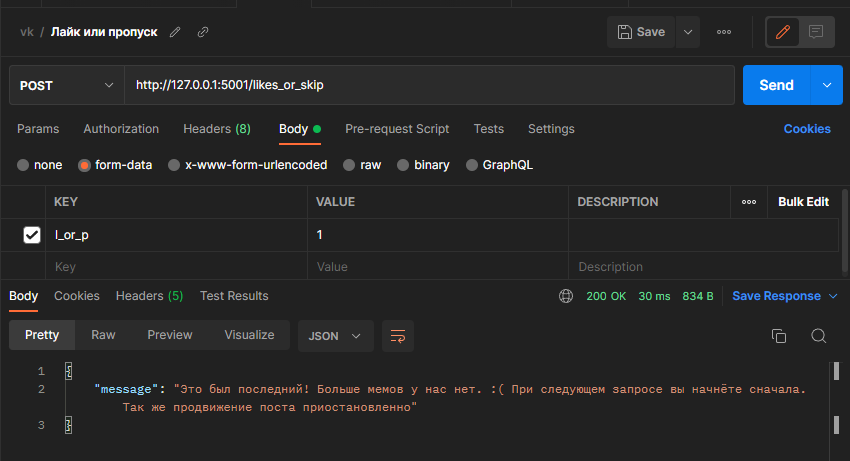The width and height of the screenshot is (850, 461).
Task: Open the Authorization tab
Action: click(x=121, y=129)
